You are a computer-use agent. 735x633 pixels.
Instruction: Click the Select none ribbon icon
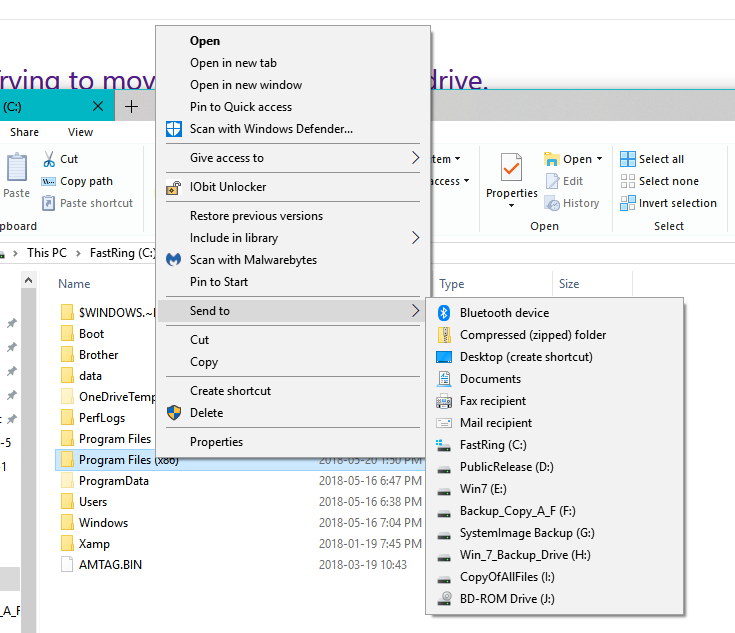[628, 181]
